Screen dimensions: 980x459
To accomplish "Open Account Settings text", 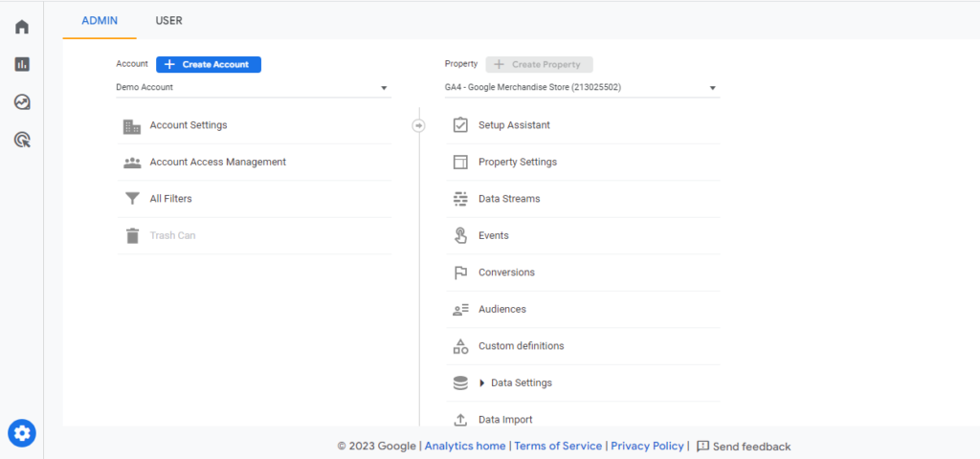I will (189, 125).
